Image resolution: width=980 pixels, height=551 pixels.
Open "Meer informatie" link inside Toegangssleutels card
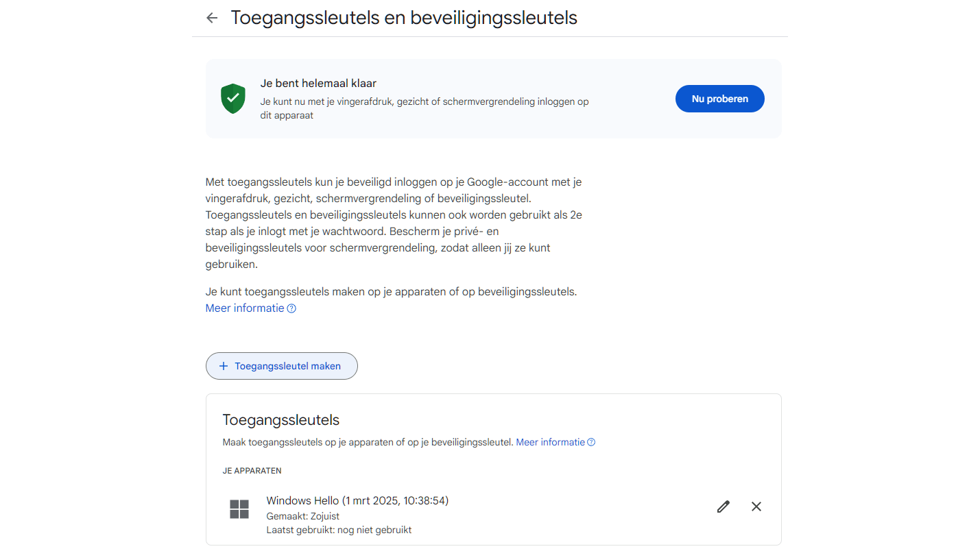[550, 442]
